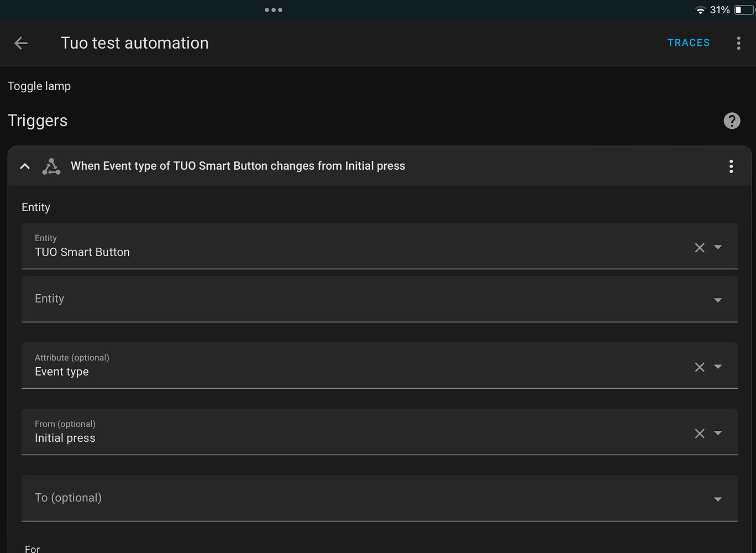756x553 pixels.
Task: Open the To (optional) dropdown
Action: pyautogui.click(x=718, y=498)
